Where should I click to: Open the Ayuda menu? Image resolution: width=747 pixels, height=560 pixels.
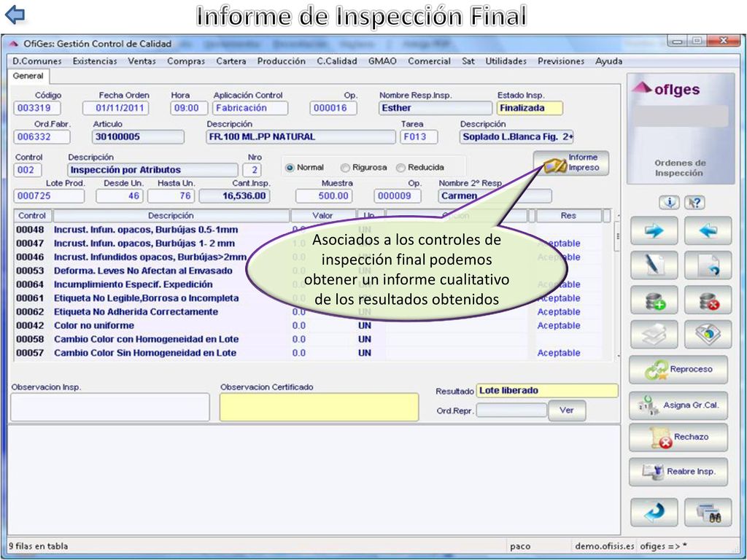tap(609, 61)
